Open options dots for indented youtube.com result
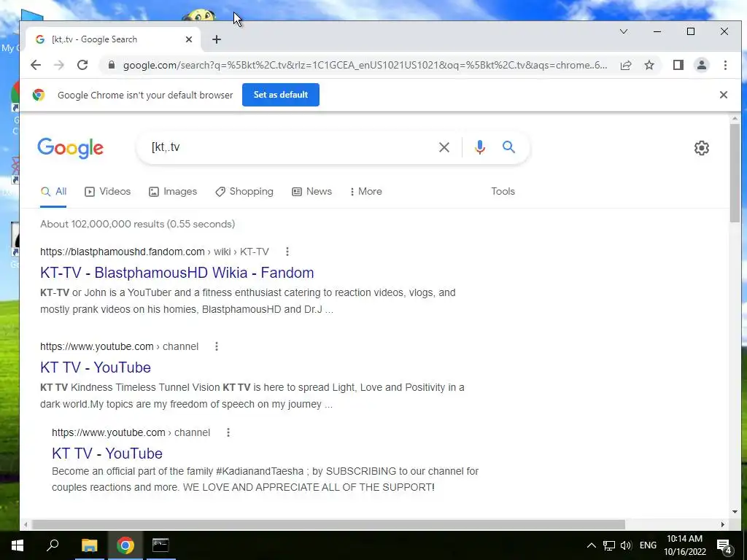Image resolution: width=747 pixels, height=560 pixels. [228, 432]
